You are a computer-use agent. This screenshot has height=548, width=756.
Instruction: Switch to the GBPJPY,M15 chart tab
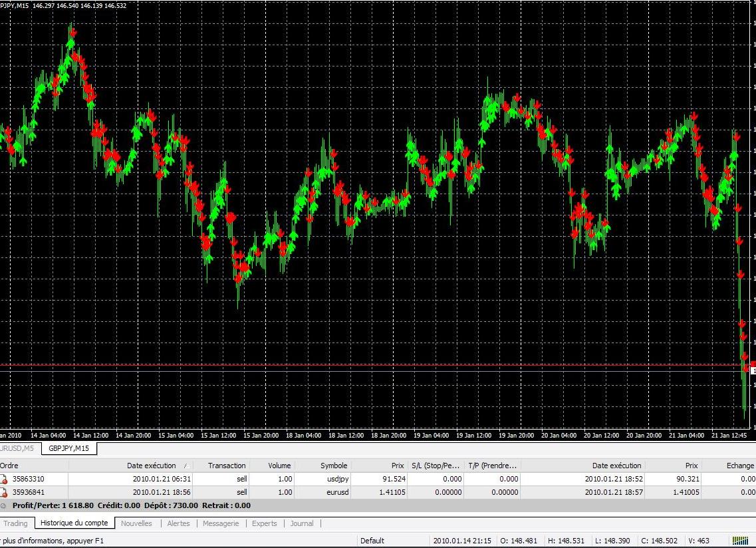69,449
